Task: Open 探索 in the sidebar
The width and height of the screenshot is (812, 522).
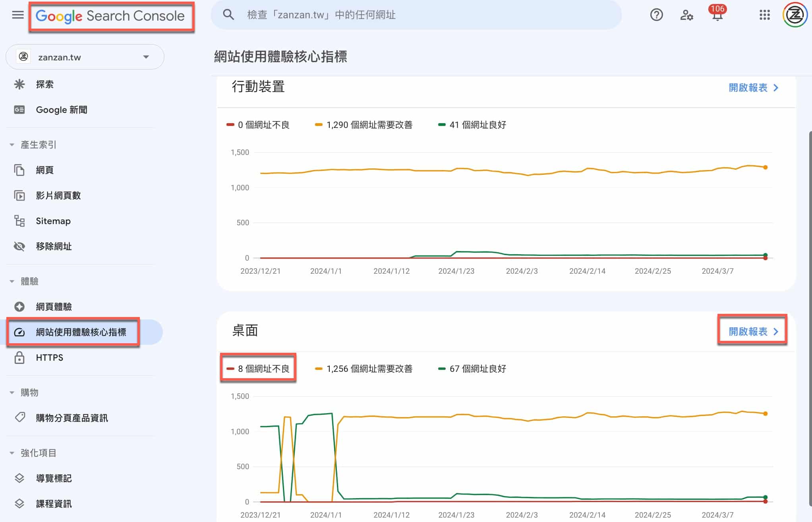Action: pos(44,84)
